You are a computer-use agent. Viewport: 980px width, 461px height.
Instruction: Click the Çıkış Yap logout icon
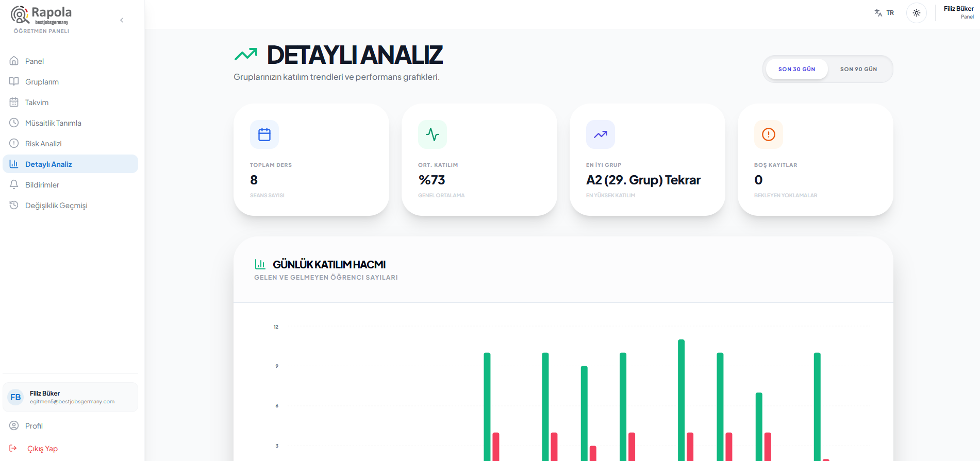click(13, 448)
